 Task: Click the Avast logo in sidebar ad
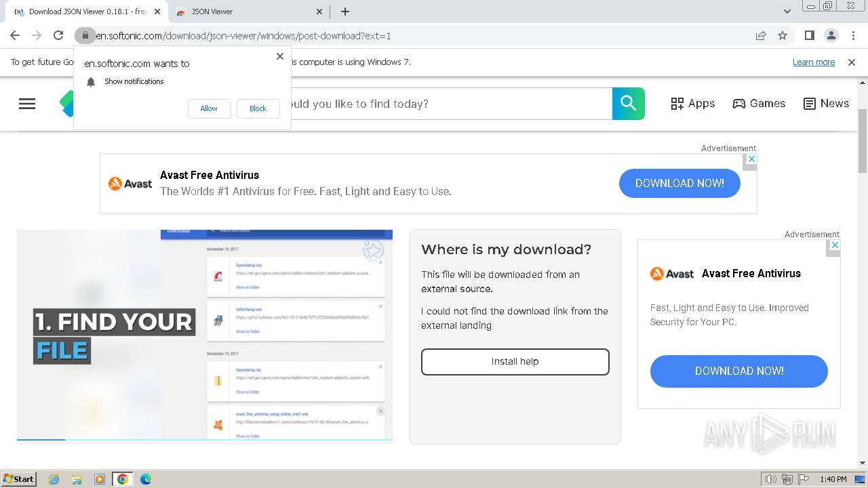tap(672, 274)
